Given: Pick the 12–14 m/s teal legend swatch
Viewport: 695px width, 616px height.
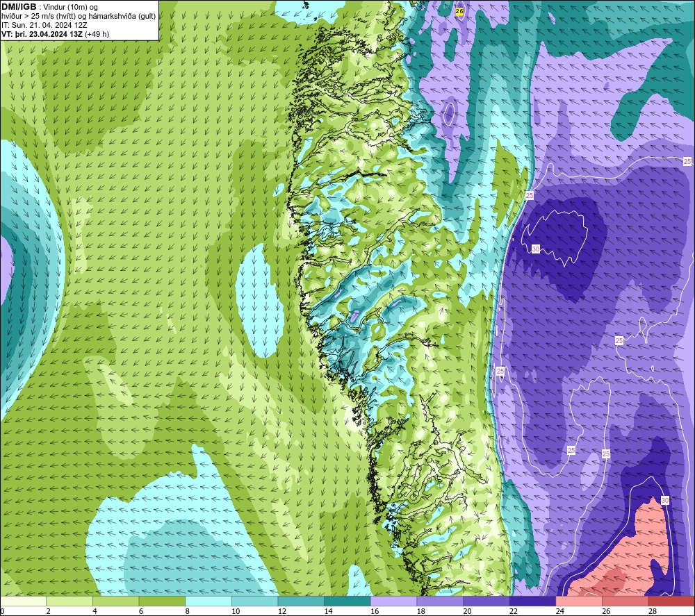Looking at the screenshot, I should click(x=301, y=601).
